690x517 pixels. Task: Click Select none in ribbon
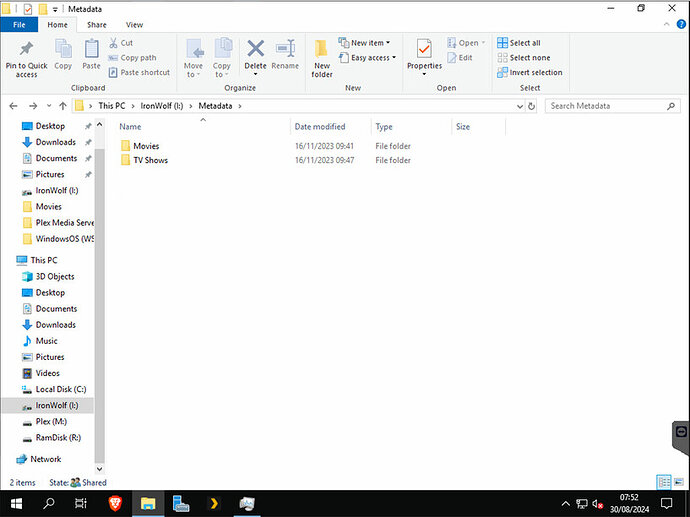coord(524,58)
